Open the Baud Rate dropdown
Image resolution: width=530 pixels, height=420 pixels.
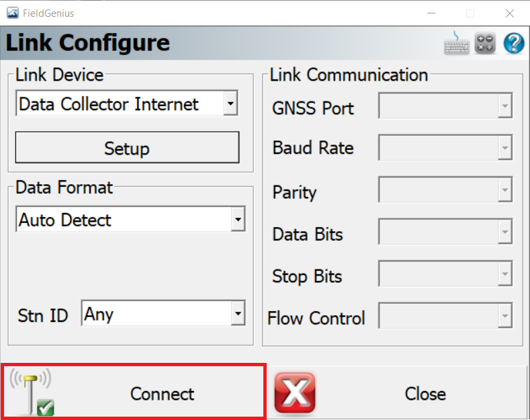(445, 147)
